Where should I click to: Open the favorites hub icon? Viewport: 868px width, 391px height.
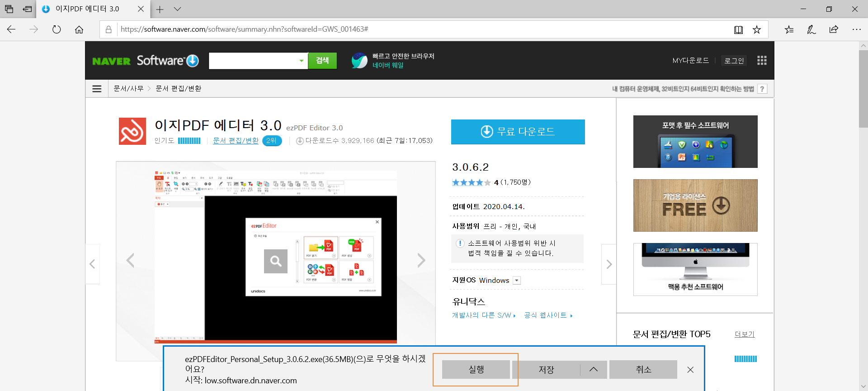coord(789,29)
